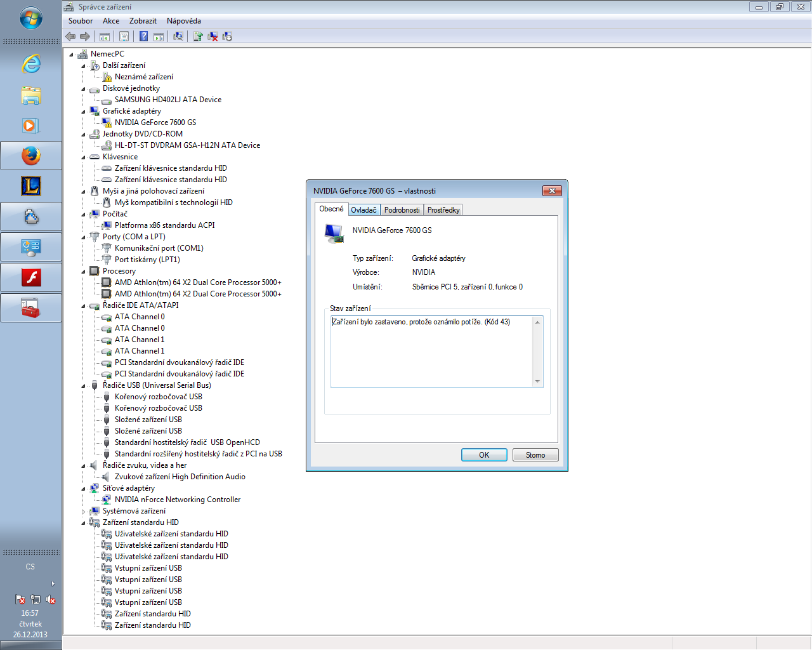Open the Nápověda menu
The height and width of the screenshot is (650, 812).
point(184,21)
